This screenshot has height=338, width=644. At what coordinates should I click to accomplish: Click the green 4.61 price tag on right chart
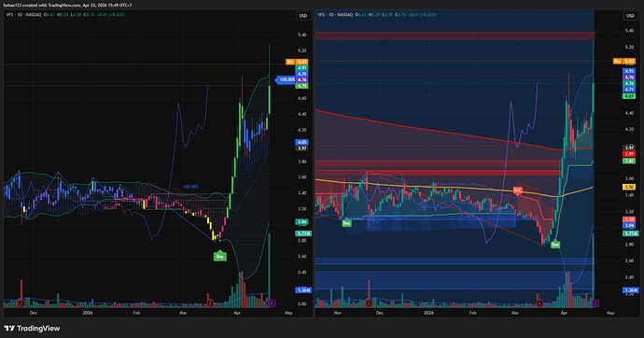point(629,96)
